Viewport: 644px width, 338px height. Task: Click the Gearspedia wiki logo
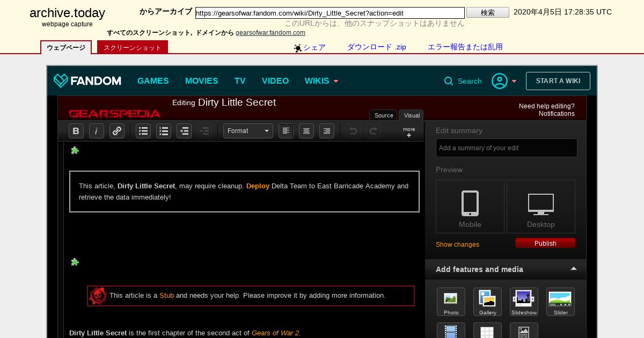click(114, 113)
